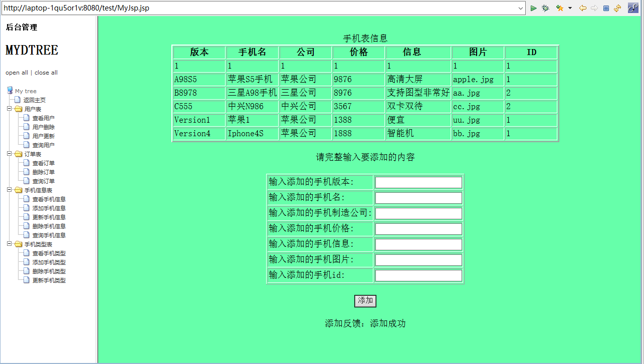Image resolution: width=644 pixels, height=364 pixels.
Task: Go back with yellow left arrow
Action: click(x=582, y=8)
